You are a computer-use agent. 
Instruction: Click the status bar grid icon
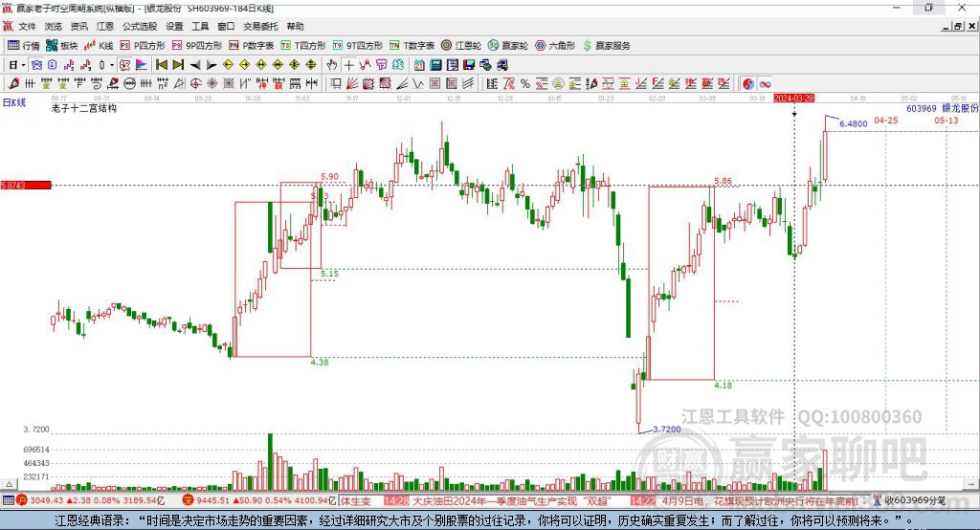click(x=8, y=500)
